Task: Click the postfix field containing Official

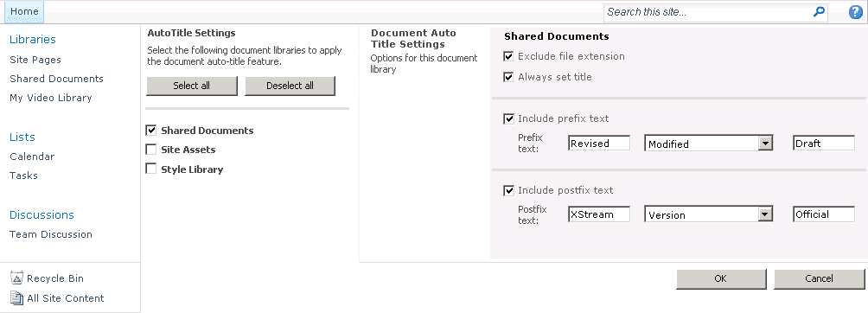Action: [x=824, y=214]
